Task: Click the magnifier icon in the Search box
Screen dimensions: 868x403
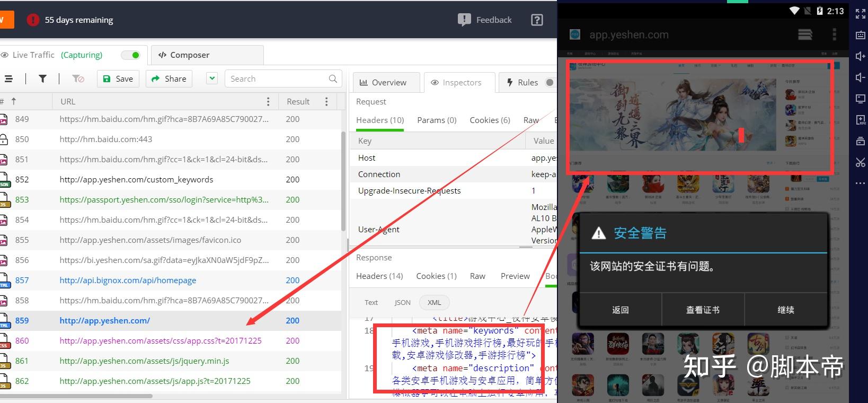Action: (333, 78)
